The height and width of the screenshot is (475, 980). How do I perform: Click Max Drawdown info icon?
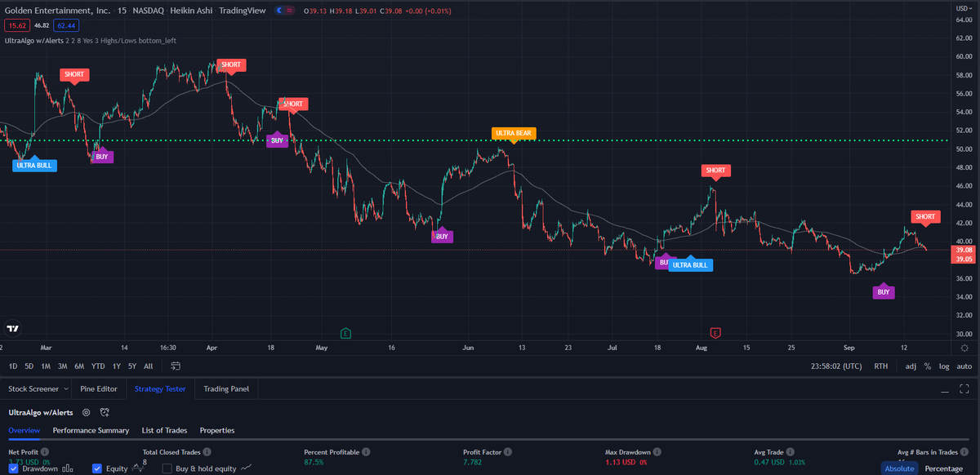point(657,451)
